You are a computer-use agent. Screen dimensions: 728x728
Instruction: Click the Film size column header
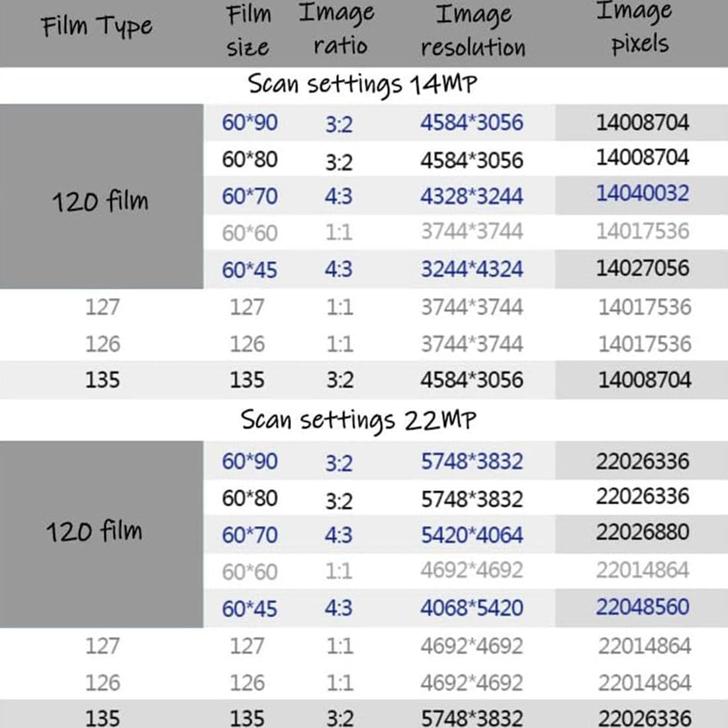249,30
